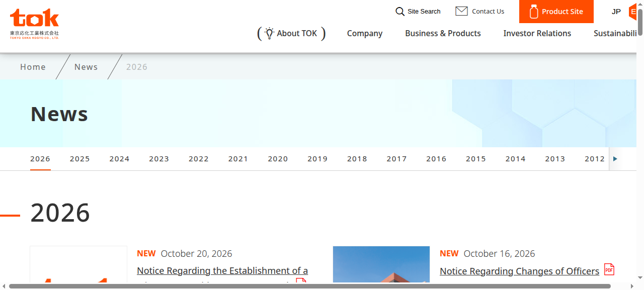Click horizontal scrollbar left arrow

4,286
